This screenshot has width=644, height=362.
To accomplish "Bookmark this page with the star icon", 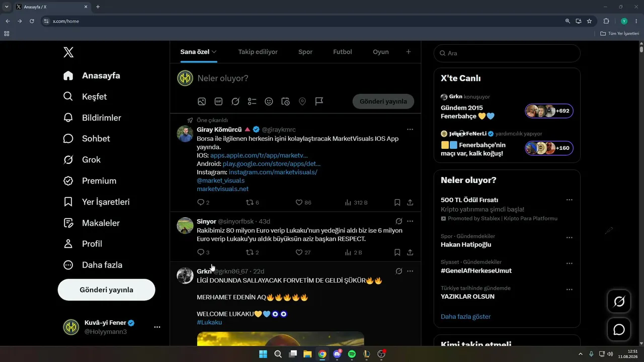I will 589,21.
